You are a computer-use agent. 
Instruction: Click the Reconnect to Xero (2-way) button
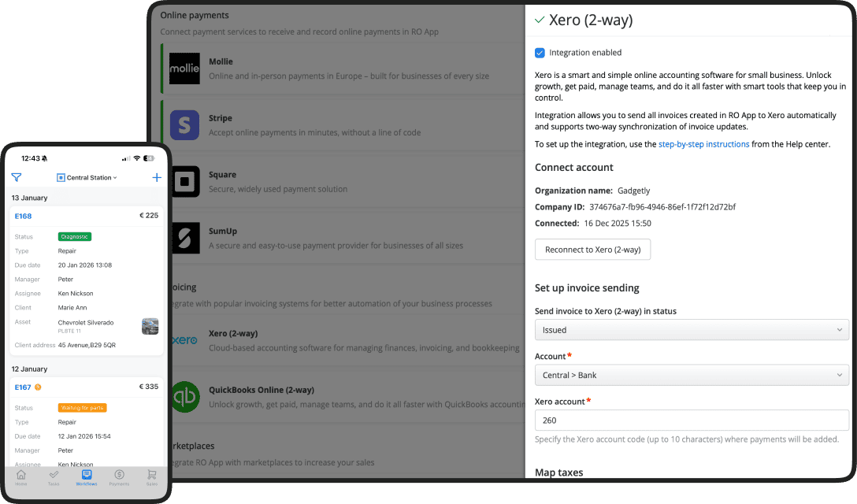(x=592, y=250)
